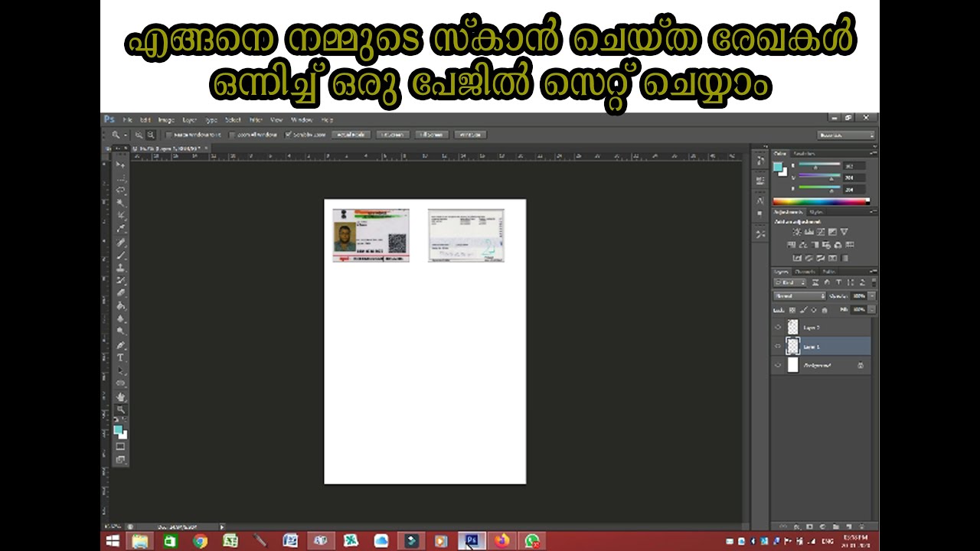Toggle Resize Windows to Fit checkbox
This screenshot has width=980, height=551.
click(168, 135)
